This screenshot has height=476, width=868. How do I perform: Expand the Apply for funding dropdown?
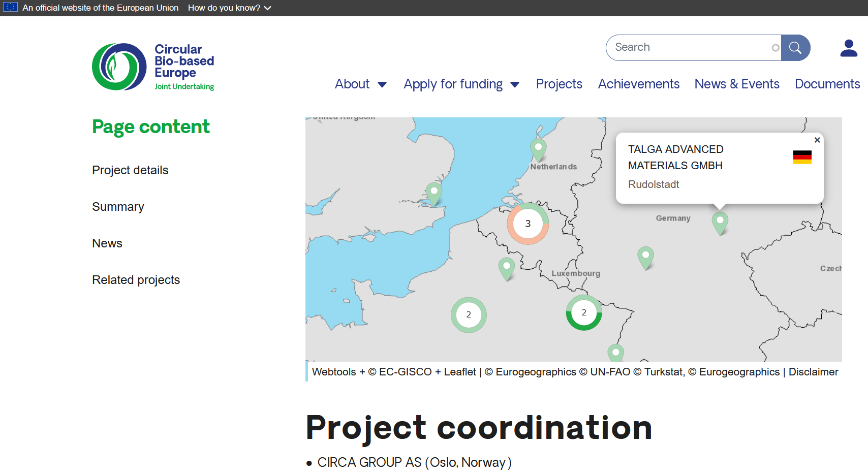coord(461,84)
